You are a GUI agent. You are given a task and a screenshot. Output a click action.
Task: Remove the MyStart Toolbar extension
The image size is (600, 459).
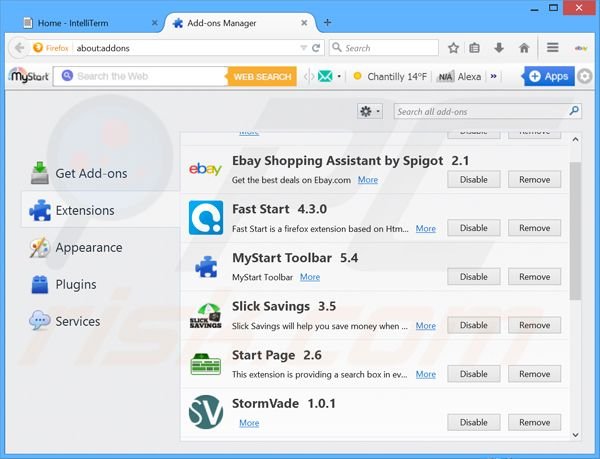(535, 277)
